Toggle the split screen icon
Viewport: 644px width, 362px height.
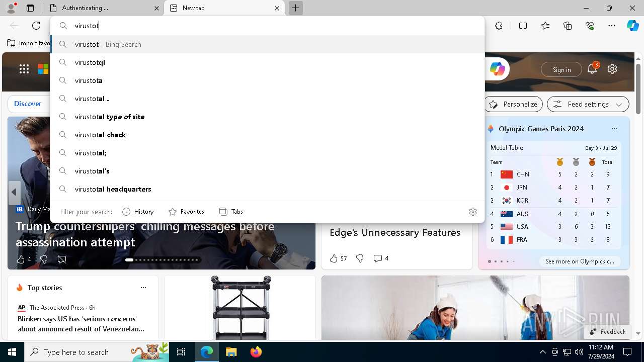(523, 26)
